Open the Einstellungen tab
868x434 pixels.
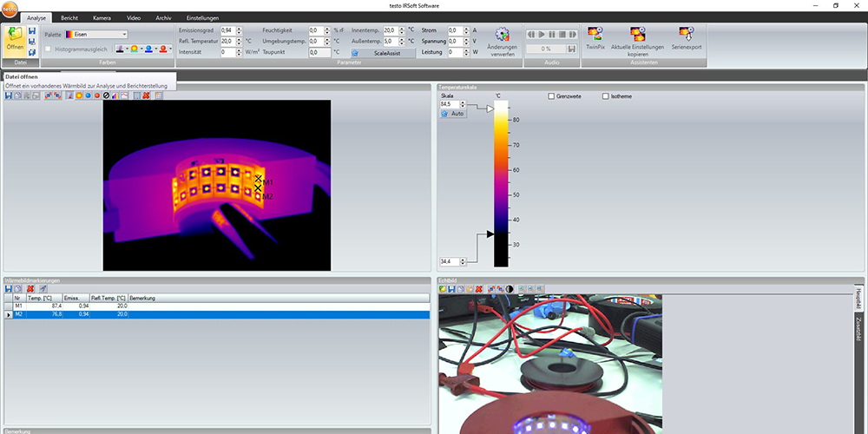[202, 17]
